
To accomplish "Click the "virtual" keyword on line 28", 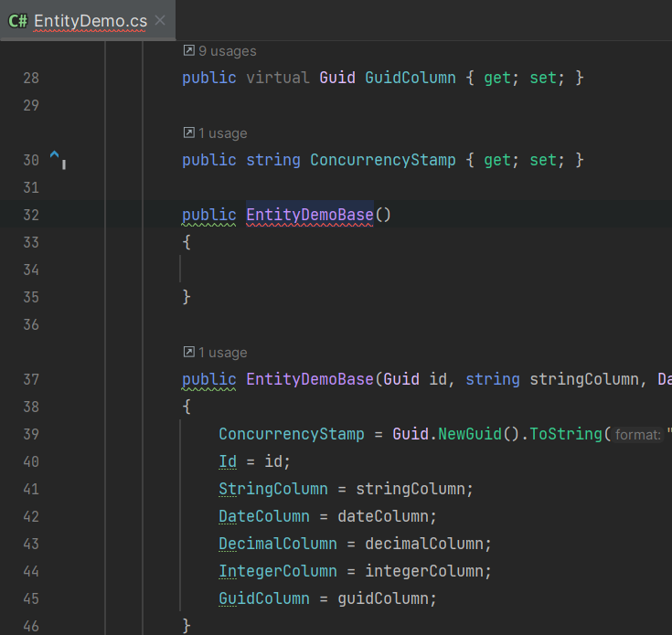I will 278,78.
